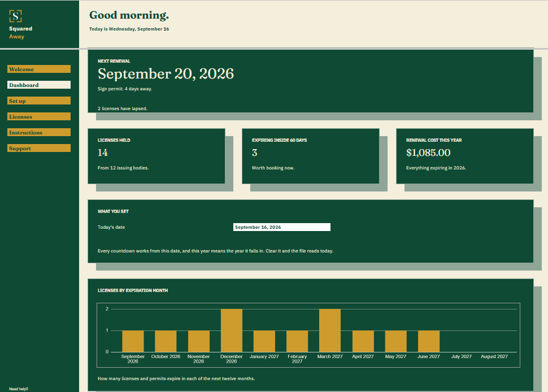Screen dimensions: 548x392
Task: Click the September 2026 chart bar
Action: pyautogui.click(x=133, y=341)
